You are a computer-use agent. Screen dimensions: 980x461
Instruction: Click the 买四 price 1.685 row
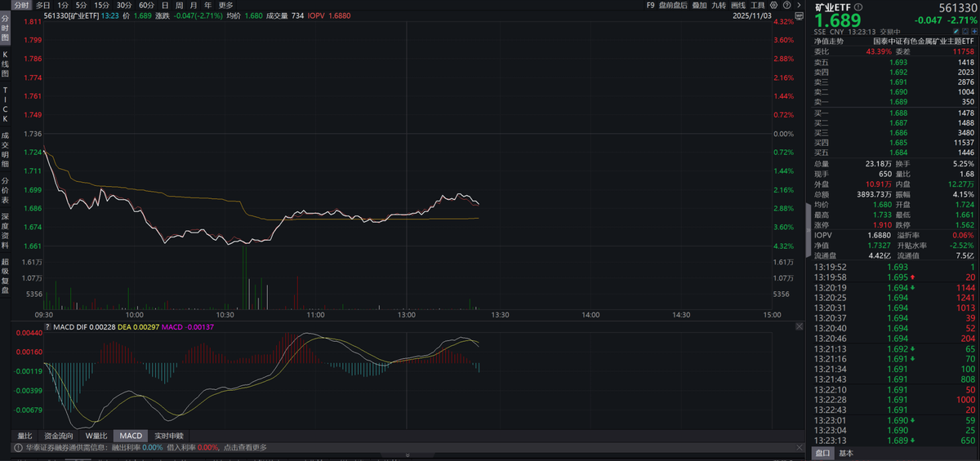point(894,143)
